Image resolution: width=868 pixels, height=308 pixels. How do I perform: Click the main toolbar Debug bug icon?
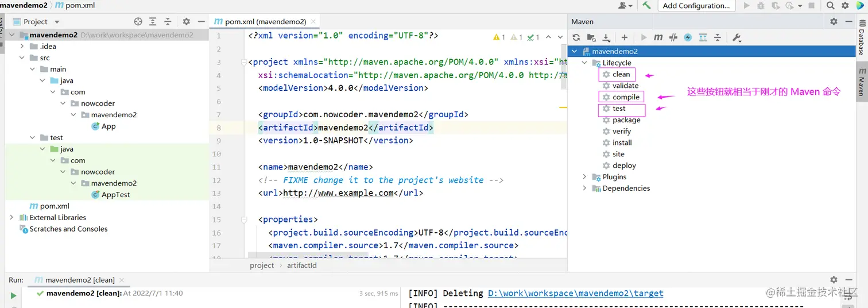[x=761, y=5]
